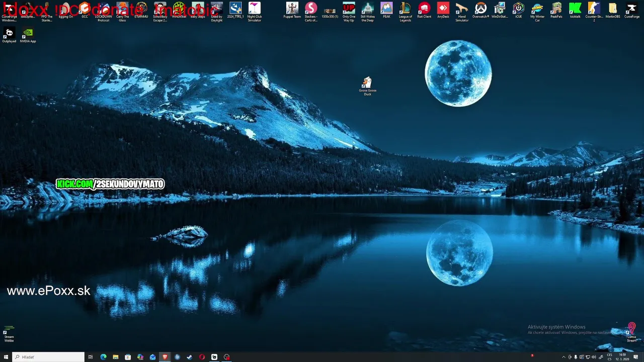Launch AnyDesk from the desktop

(443, 11)
